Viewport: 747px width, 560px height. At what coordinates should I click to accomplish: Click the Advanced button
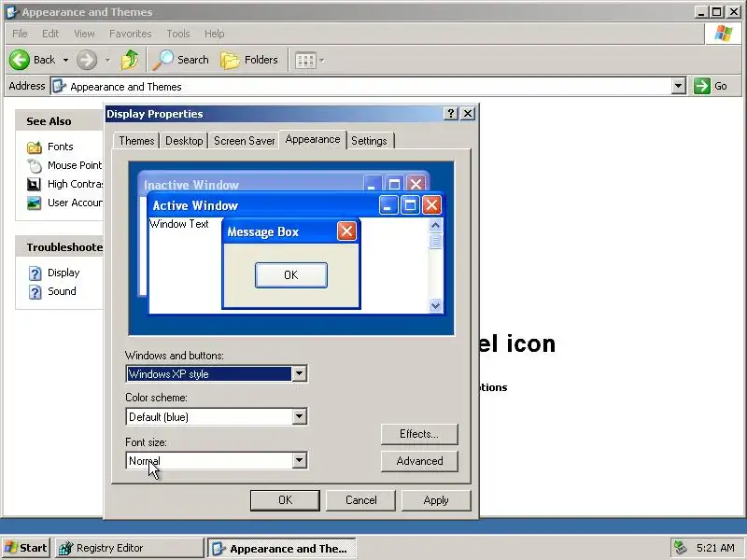point(419,461)
